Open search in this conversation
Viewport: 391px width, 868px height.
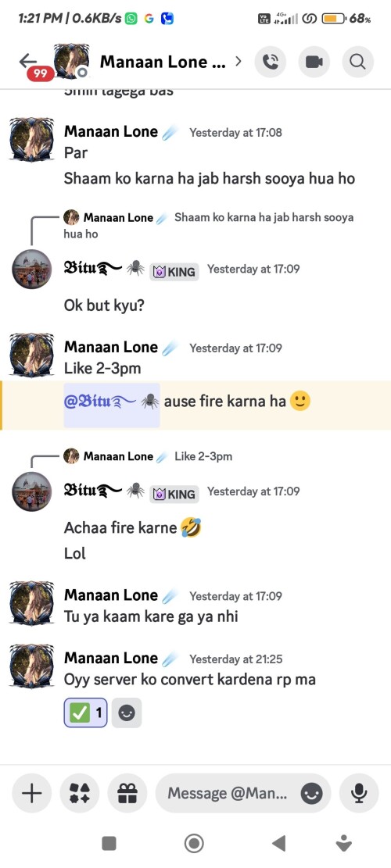point(358,62)
